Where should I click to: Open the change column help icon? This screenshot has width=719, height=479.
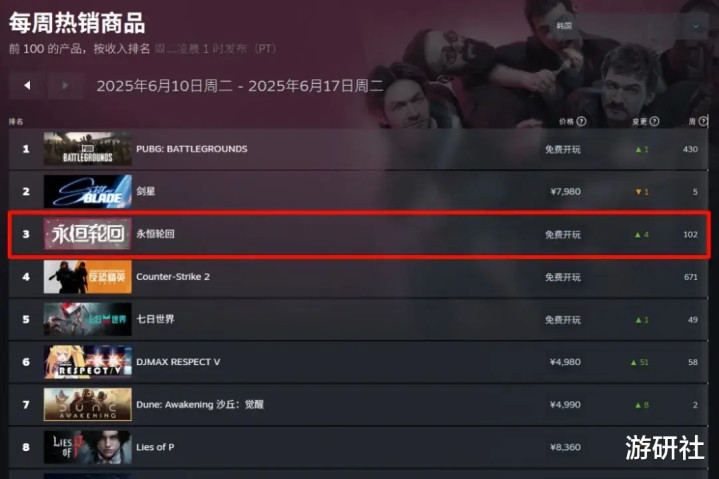[654, 121]
